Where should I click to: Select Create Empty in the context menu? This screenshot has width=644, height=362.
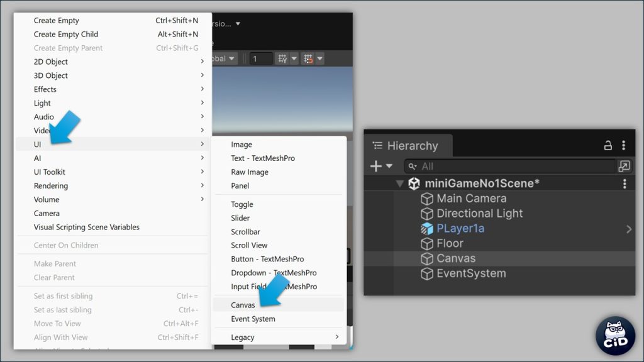57,20
